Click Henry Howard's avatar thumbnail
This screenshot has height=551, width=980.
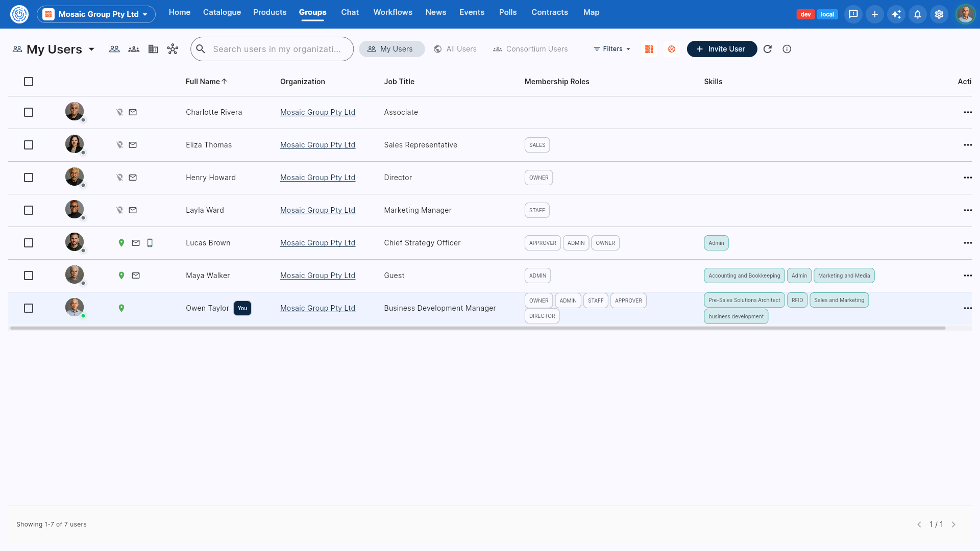(x=75, y=177)
